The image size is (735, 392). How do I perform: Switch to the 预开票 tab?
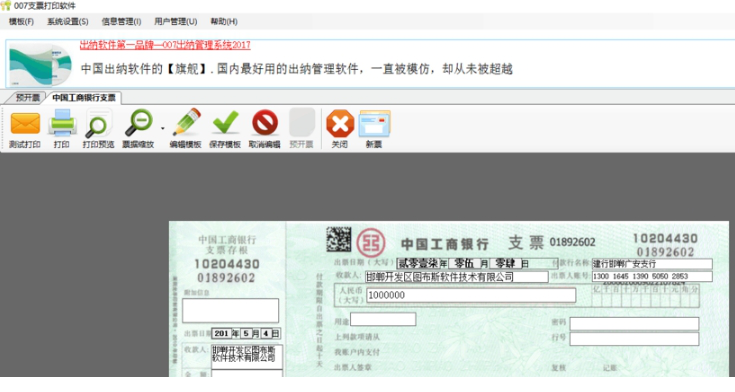28,98
